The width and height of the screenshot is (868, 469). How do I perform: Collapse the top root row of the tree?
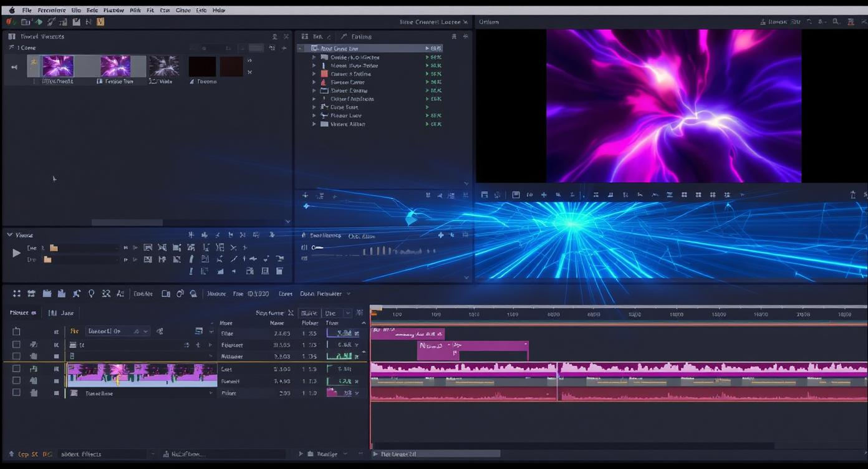(x=301, y=49)
